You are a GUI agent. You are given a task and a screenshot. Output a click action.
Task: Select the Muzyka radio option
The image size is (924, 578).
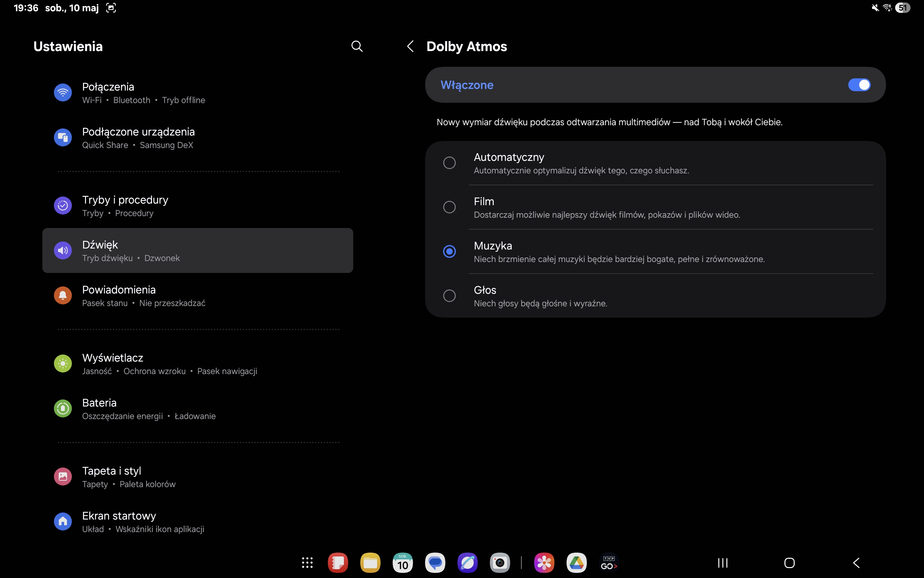pyautogui.click(x=449, y=251)
